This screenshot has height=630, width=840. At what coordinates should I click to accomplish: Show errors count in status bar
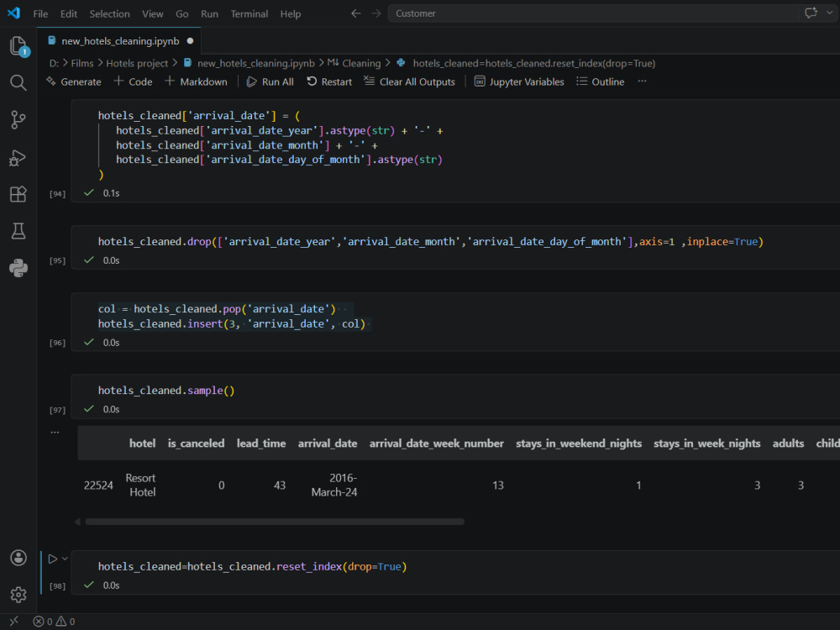point(43,622)
